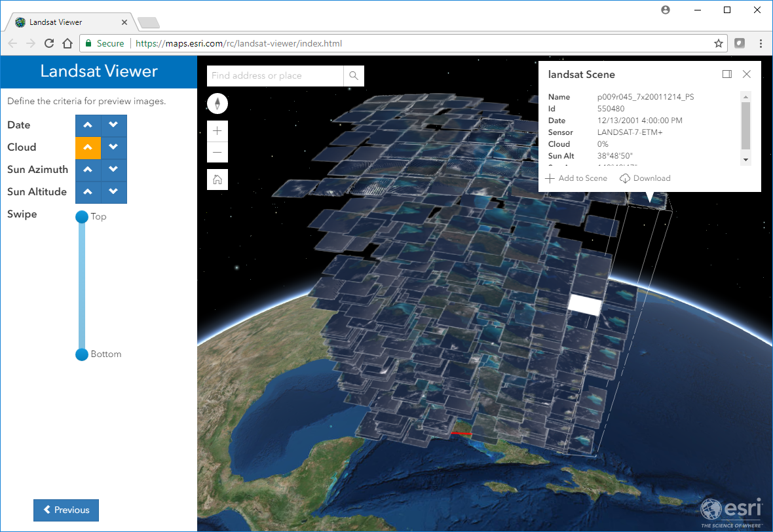Download the selected Landsat scene
The height and width of the screenshot is (532, 773).
645,178
